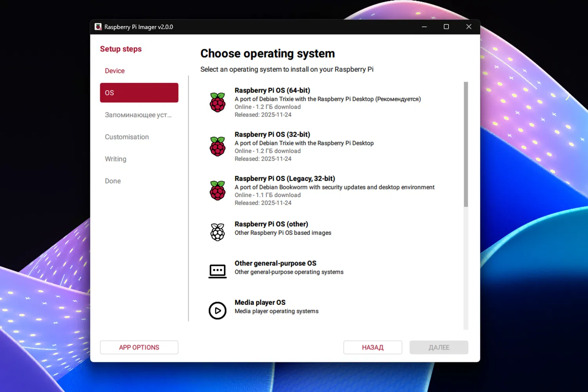Screen dimensions: 588x392
Task: Choose Raspberry Pi OS (64-bit)
Action: pos(331,102)
